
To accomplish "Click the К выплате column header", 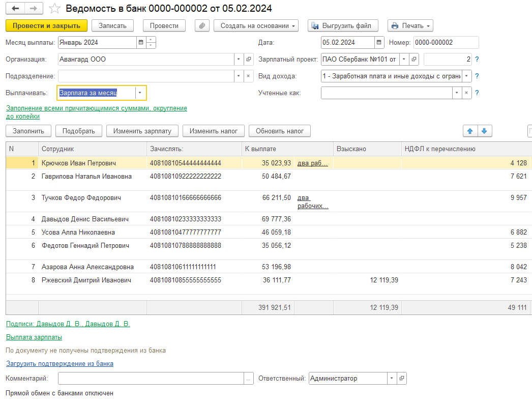I will [287, 149].
